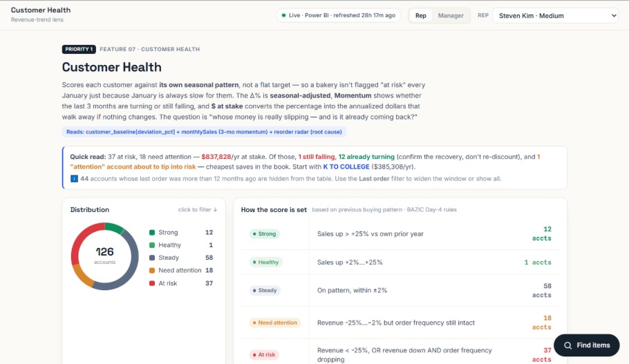Open the Steven Kim rep dropdown
629x364 pixels.
(x=555, y=16)
